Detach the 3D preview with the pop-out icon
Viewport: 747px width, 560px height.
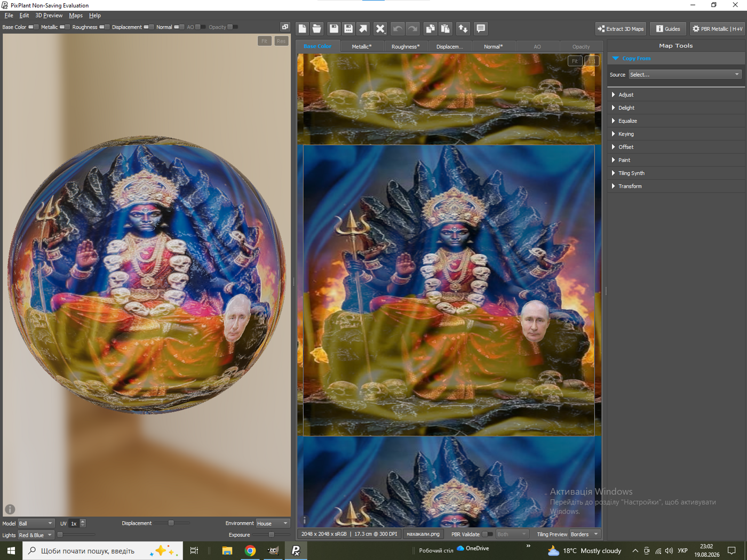[285, 27]
